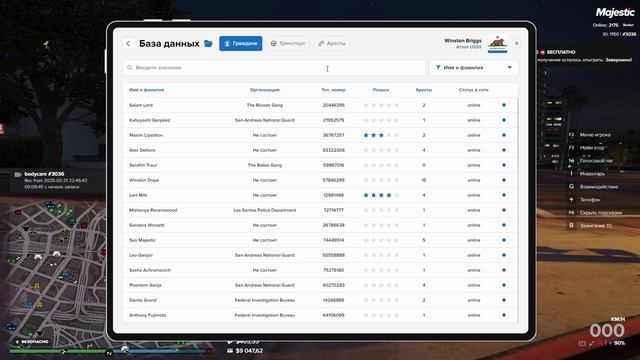
Task: Select citizen Phantom Ganja
Action: click(145, 285)
